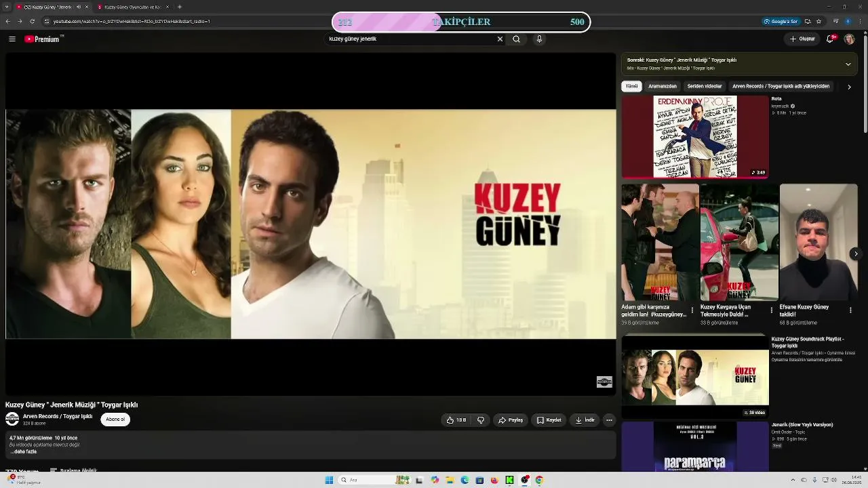Click the main video player area
The width and height of the screenshot is (868, 488).
coord(311,224)
